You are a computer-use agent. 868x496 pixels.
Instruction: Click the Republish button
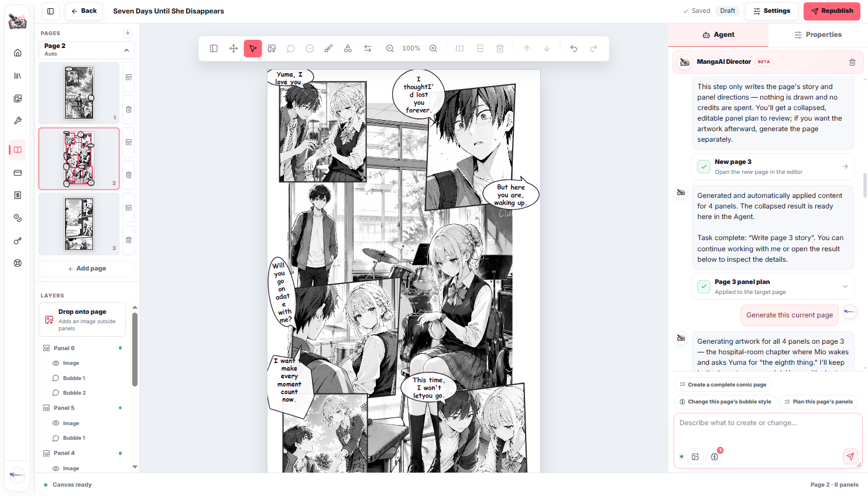832,11
